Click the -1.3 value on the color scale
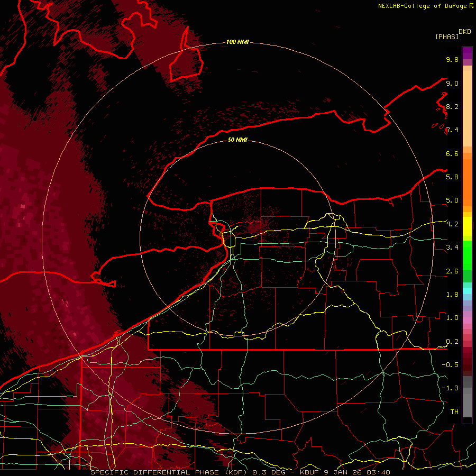476x476 pixels. [x=450, y=388]
